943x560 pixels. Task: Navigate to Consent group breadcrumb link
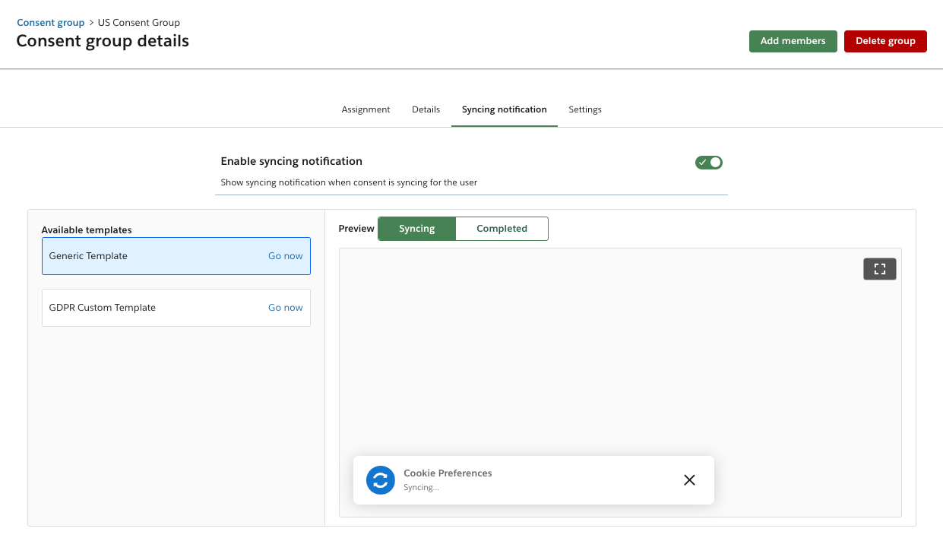51,23
